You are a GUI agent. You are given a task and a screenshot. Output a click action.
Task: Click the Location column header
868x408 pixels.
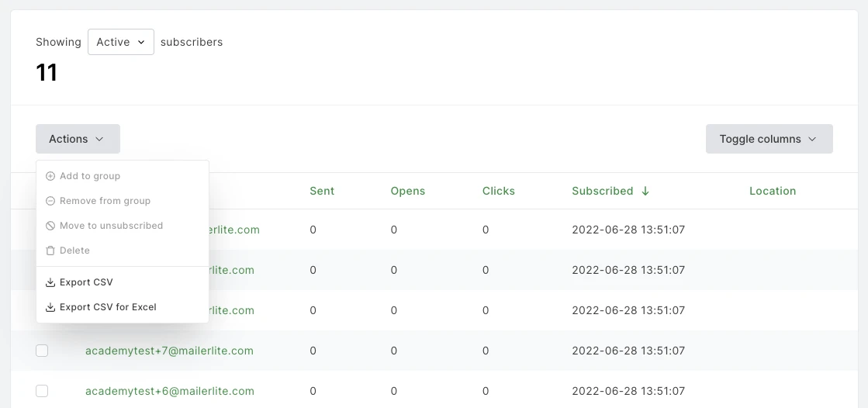[772, 191]
